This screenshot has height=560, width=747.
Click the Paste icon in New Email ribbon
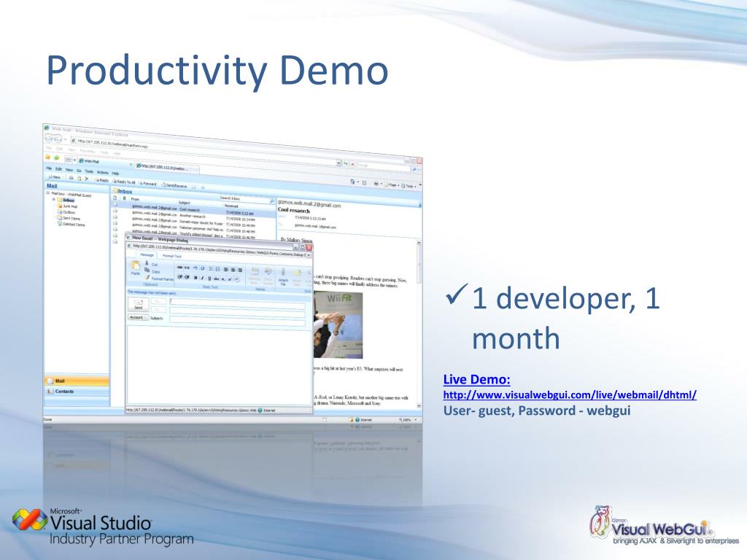[136, 268]
